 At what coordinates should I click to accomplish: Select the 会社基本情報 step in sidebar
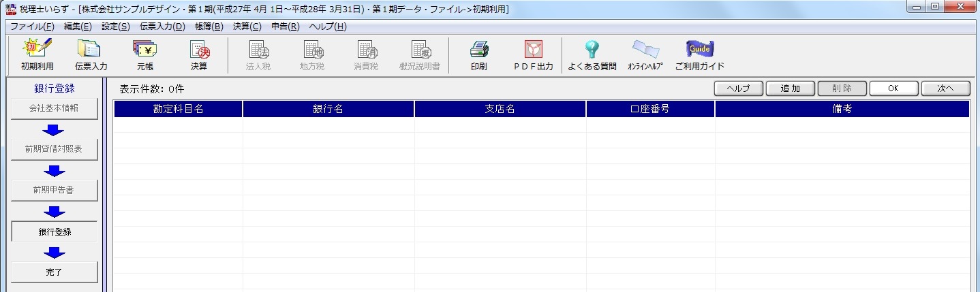tap(54, 108)
